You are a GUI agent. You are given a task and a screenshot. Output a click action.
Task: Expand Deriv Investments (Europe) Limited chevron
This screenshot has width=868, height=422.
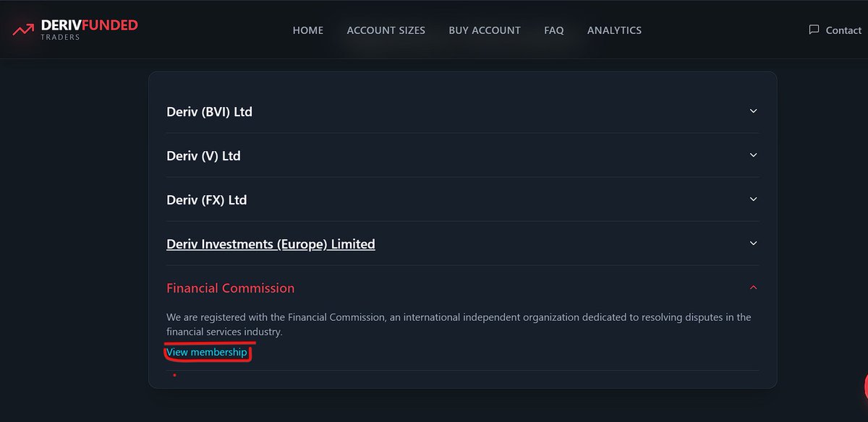[x=753, y=244]
